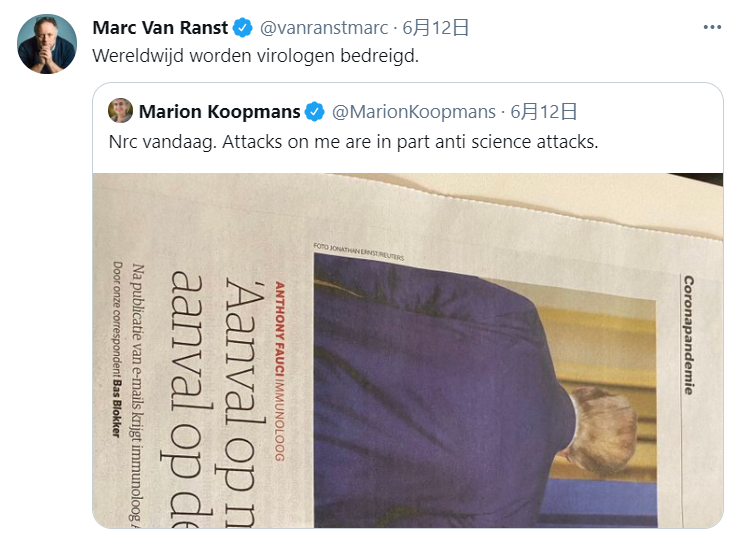Screen dimensions: 740x537
Task: Click the 'Coronapandemie' section label in the image
Action: pos(689,335)
